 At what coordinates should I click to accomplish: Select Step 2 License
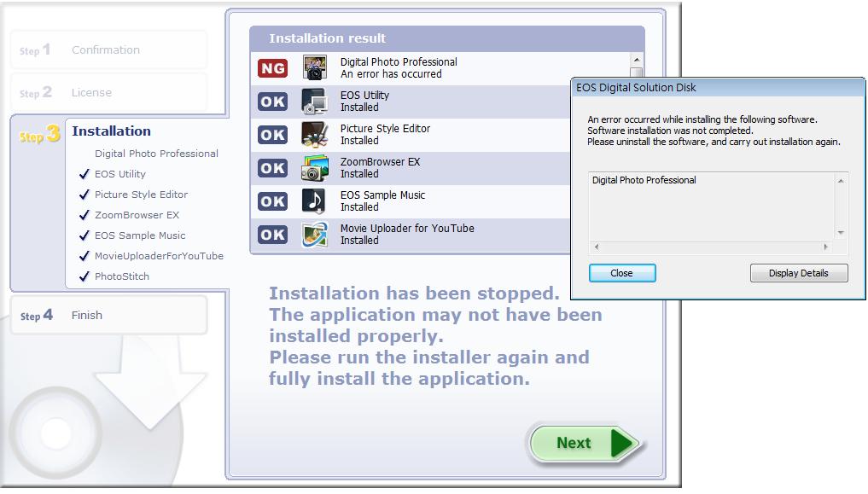click(x=108, y=92)
